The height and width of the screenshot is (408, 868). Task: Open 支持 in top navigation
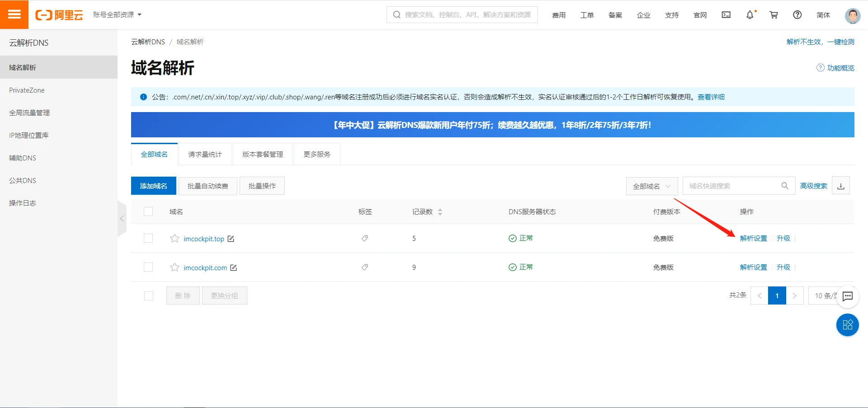coord(672,15)
